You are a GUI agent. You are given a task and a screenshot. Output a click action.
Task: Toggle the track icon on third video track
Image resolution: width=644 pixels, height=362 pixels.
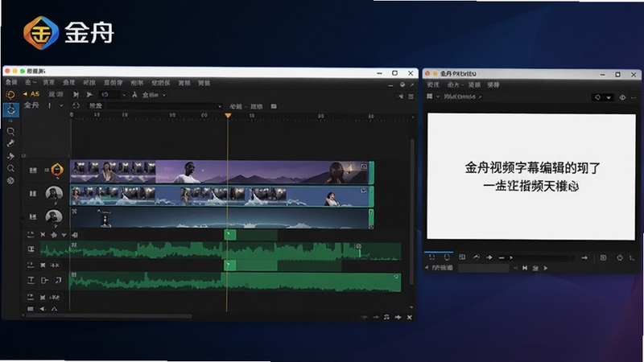point(33,216)
